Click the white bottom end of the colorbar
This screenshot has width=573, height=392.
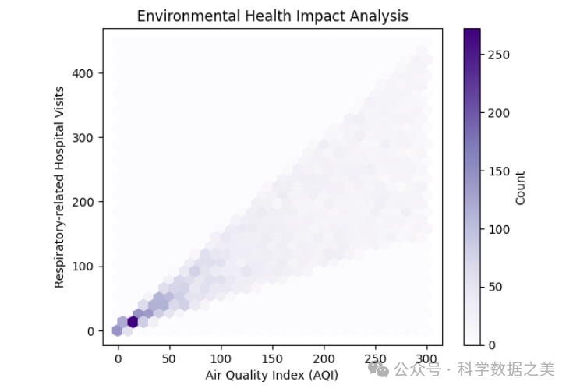472,341
